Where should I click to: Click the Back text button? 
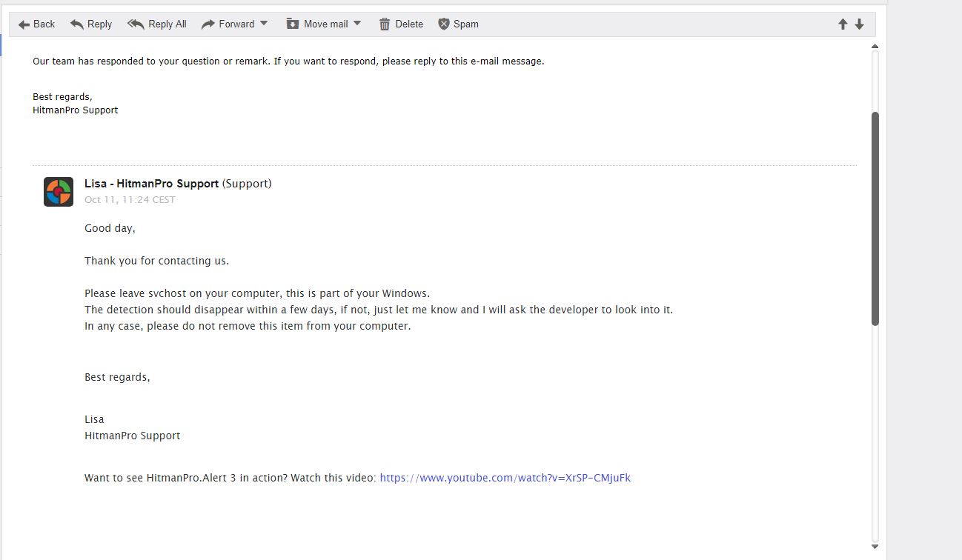[x=44, y=24]
